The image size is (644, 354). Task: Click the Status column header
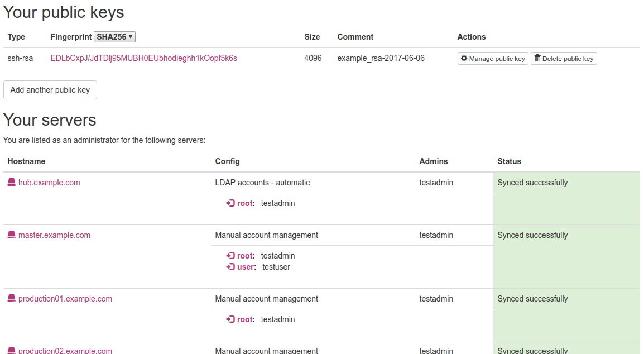pyautogui.click(x=509, y=161)
